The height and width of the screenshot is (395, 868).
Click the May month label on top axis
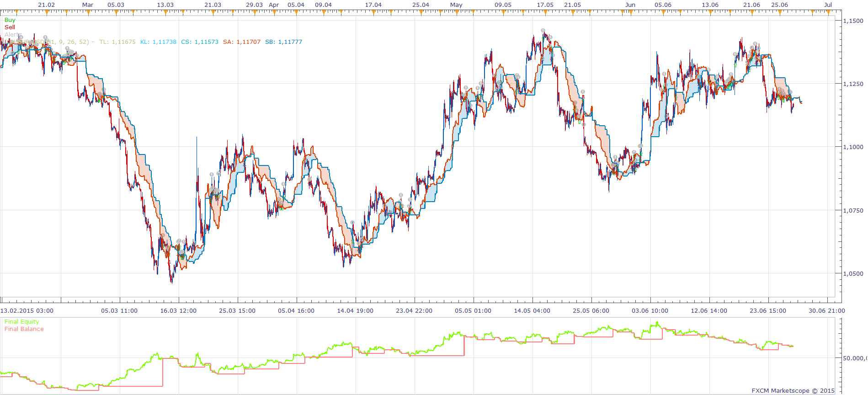pyautogui.click(x=456, y=5)
